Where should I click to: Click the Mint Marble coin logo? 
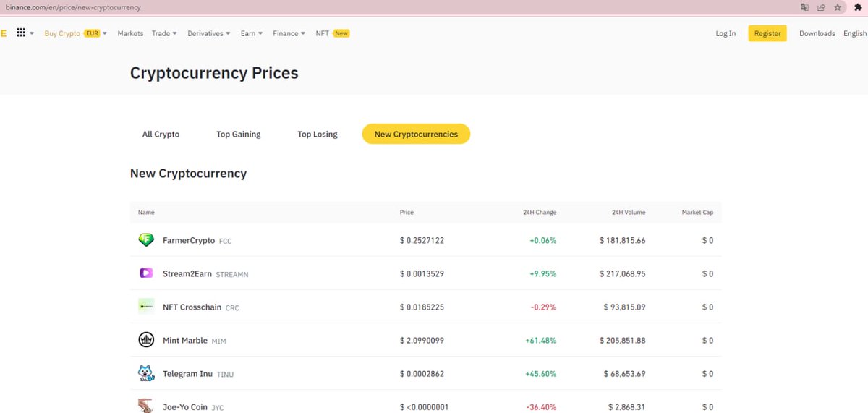click(146, 340)
